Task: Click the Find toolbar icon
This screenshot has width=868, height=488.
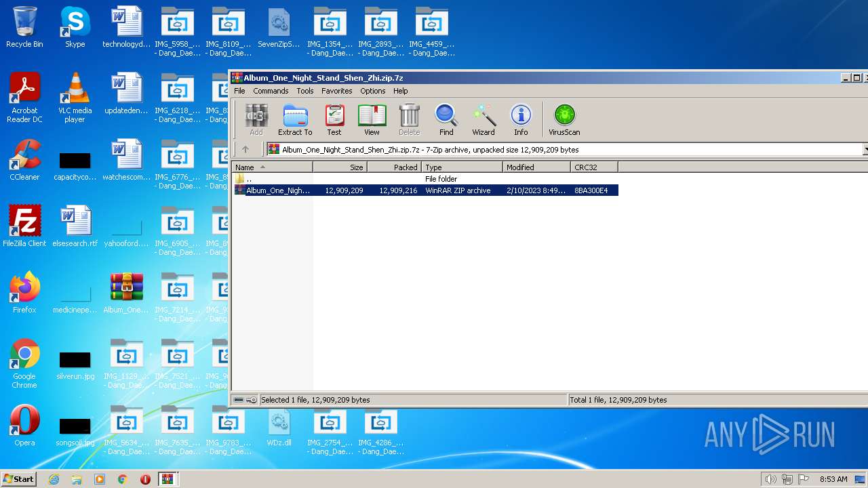Action: [446, 120]
